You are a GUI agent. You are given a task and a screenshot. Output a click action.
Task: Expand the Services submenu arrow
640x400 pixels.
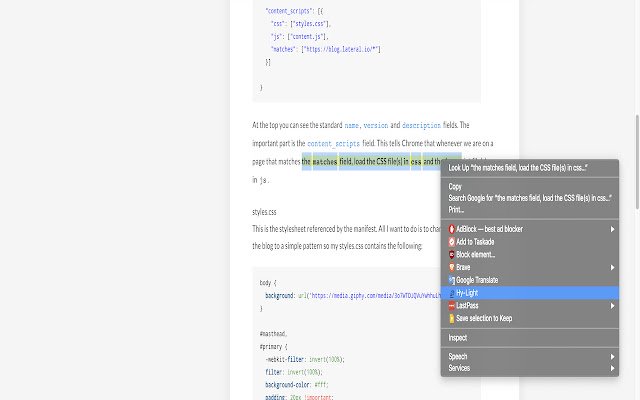612,368
